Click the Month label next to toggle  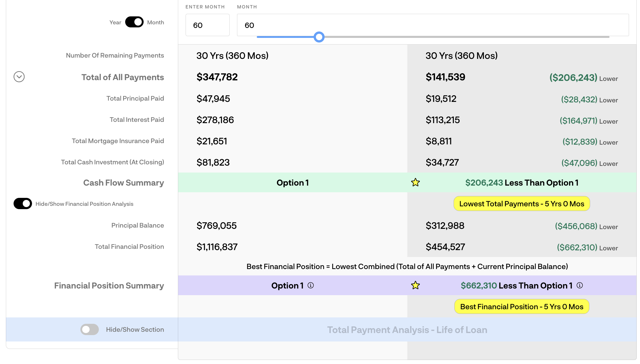click(x=155, y=23)
